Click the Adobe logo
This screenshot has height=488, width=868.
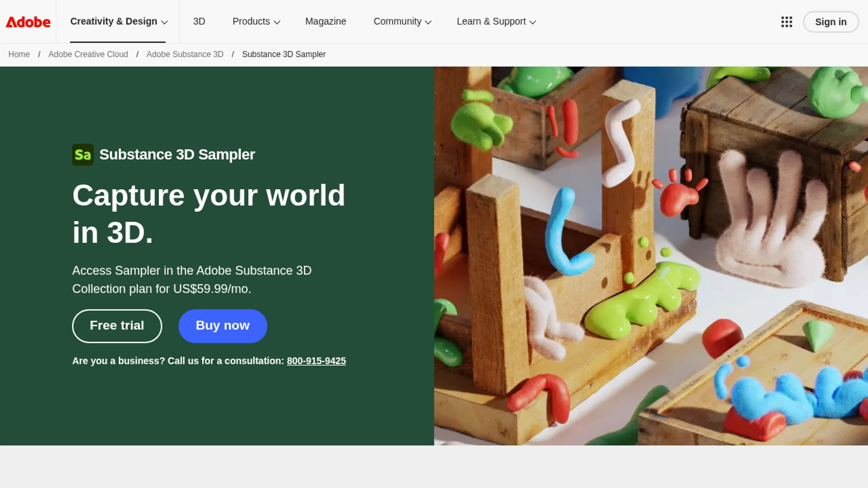(x=28, y=22)
